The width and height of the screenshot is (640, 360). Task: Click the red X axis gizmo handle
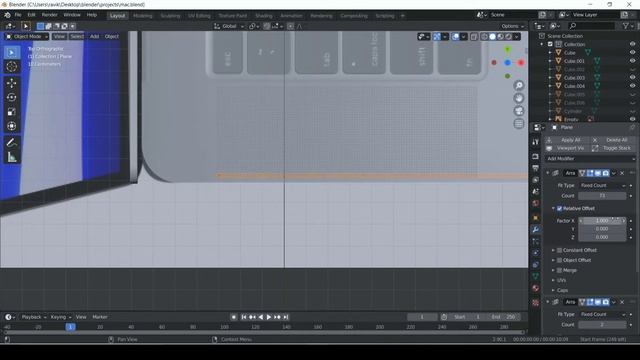pyautogui.click(x=521, y=62)
